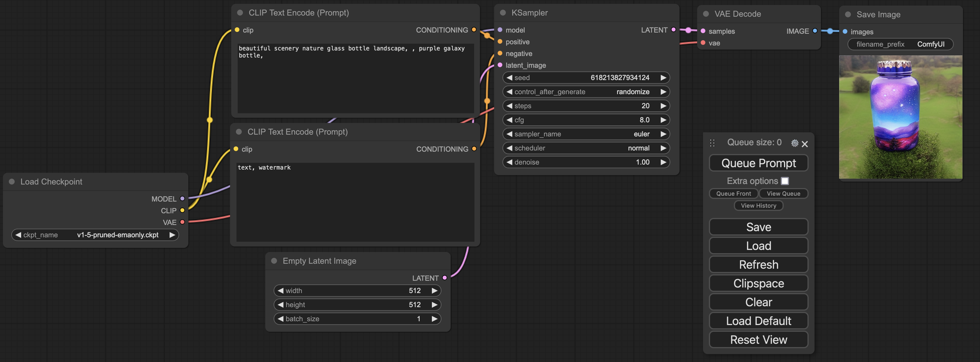Collapse the KSampler node via title dot
The image size is (980, 362).
pyautogui.click(x=503, y=13)
